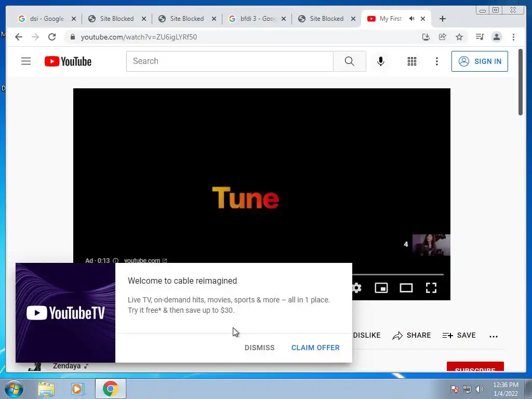Close the 'My First' YouTube tab
Image resolution: width=532 pixels, height=399 pixels.
click(423, 19)
